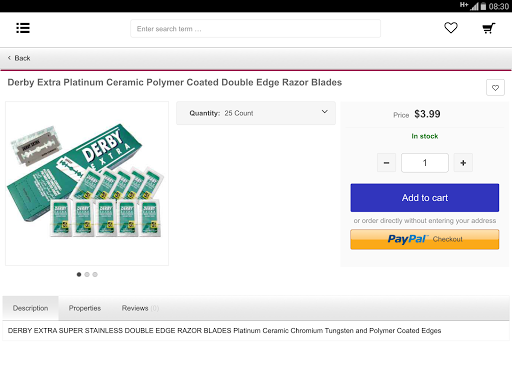The width and height of the screenshot is (512, 384).
Task: Show third product image via dot
Action: pos(95,274)
